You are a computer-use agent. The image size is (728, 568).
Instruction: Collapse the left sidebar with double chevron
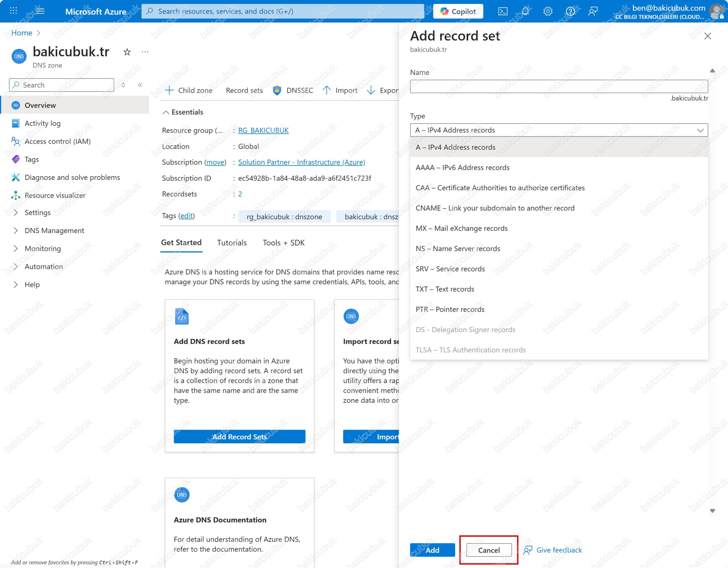pyautogui.click(x=140, y=85)
